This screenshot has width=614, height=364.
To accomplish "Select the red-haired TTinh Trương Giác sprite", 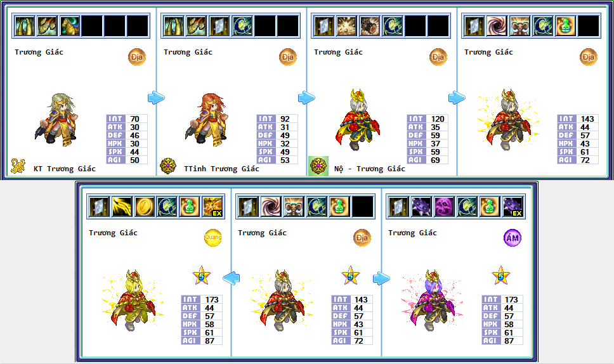I will click(207, 119).
